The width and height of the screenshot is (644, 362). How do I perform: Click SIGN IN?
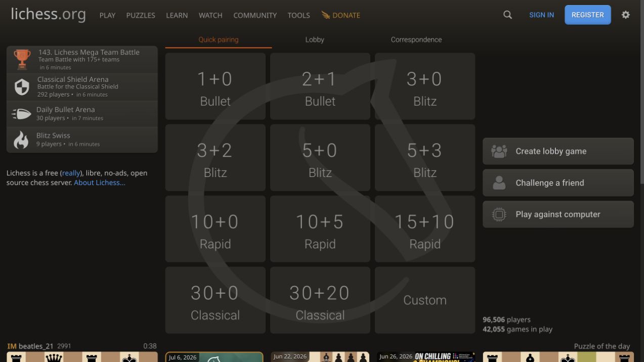(541, 15)
